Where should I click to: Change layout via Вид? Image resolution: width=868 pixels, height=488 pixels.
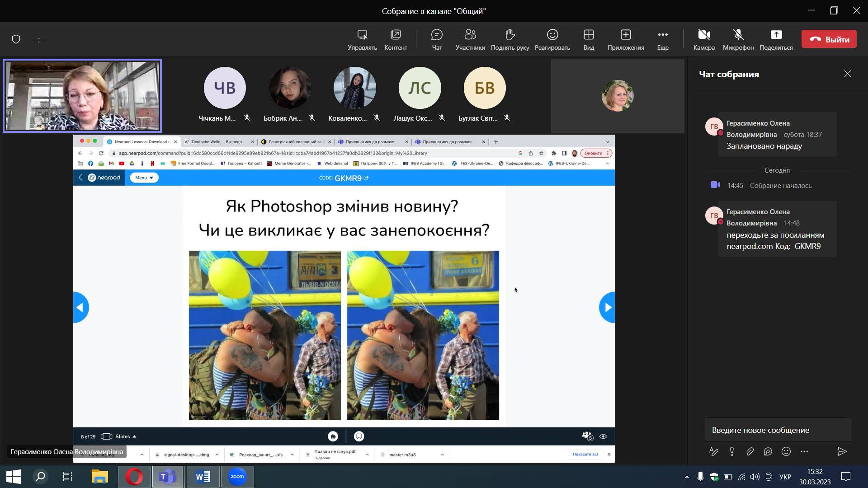coord(589,40)
